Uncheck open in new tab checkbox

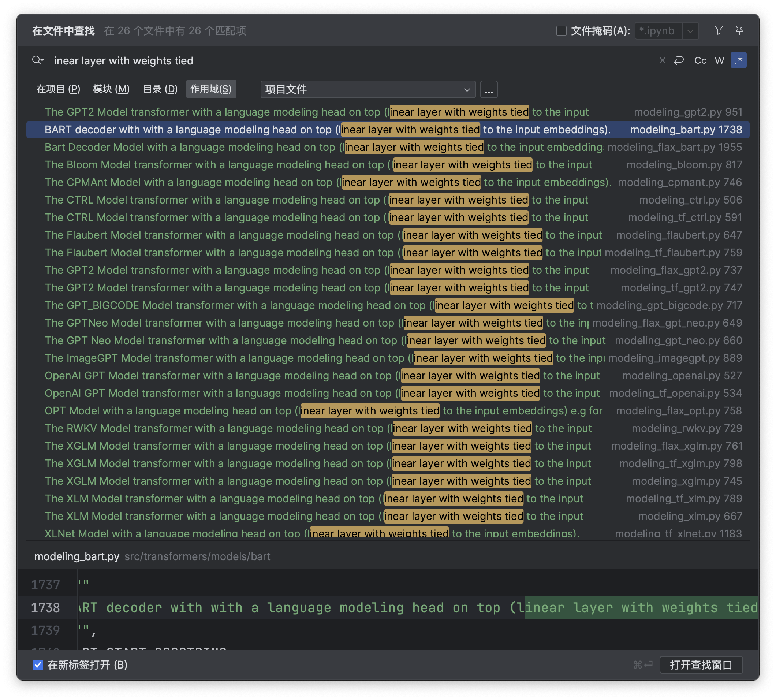[x=38, y=664]
